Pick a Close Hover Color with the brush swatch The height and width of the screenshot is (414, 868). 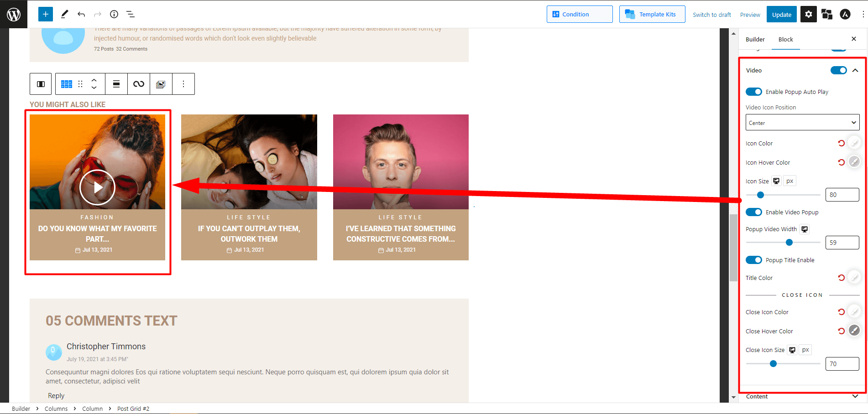[x=854, y=331]
